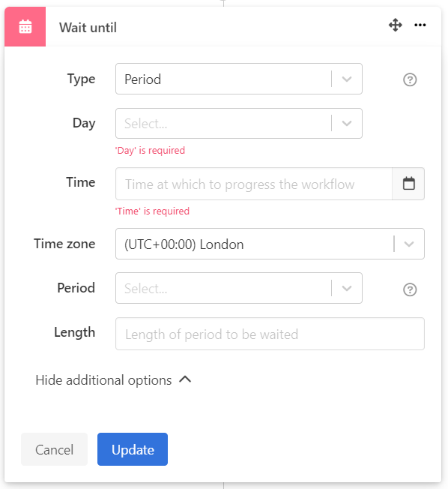Click the move arrows icon in header
The image size is (448, 489).
click(x=396, y=25)
